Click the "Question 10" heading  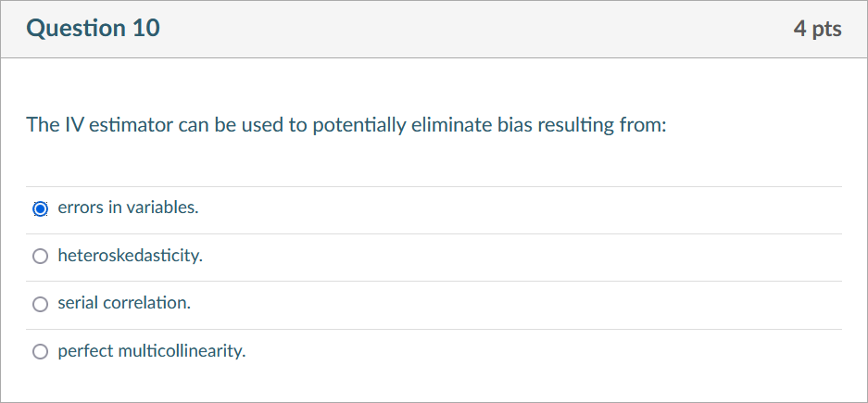coord(93,29)
